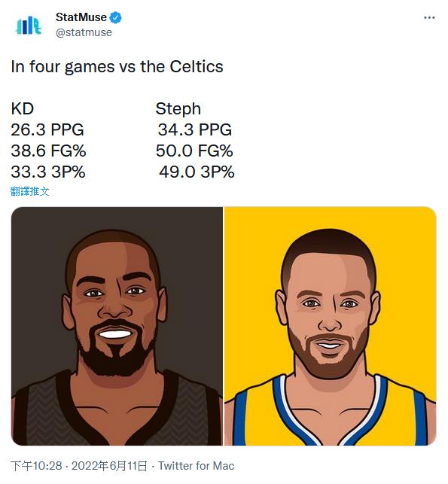
Task: Click KD's 26.3 PPG stat line
Action: point(47,129)
